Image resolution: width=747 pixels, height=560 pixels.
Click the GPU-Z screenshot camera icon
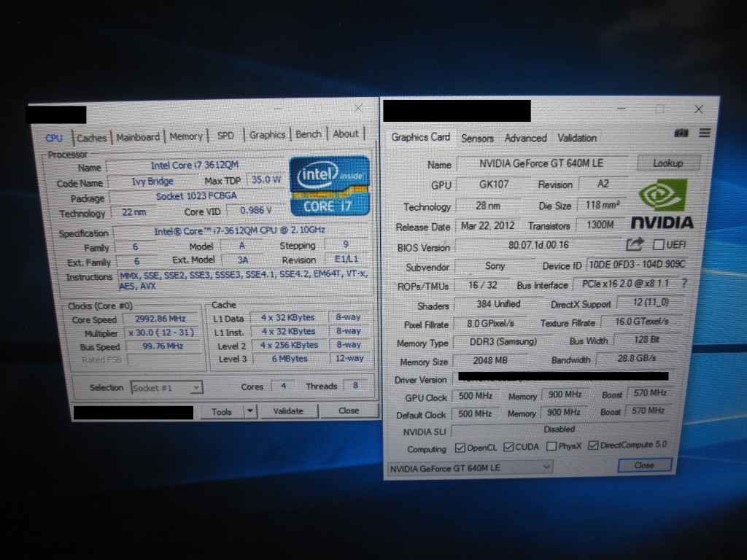point(681,133)
